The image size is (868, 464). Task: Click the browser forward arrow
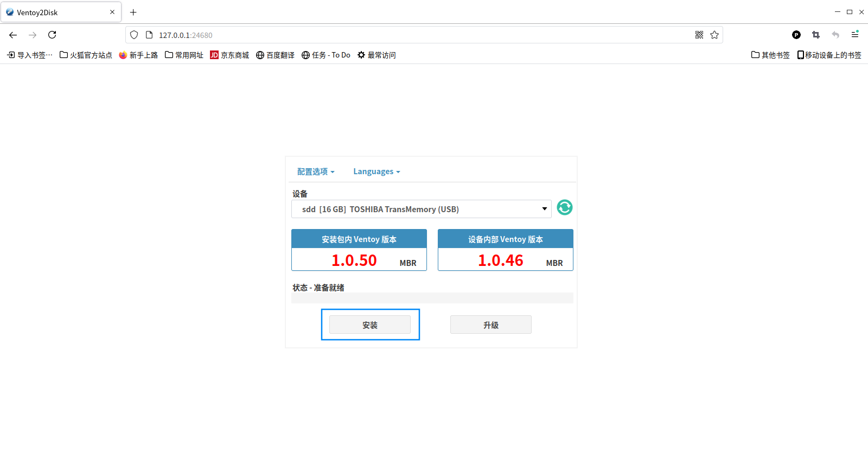(x=33, y=35)
